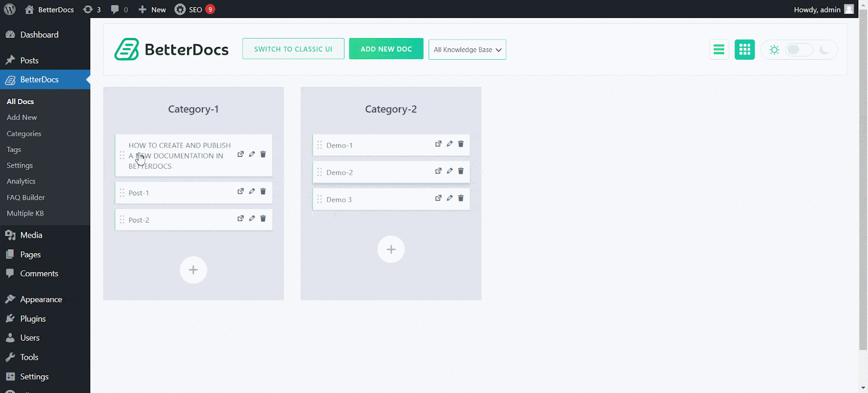The height and width of the screenshot is (393, 868).
Task: Open the WordPress logo menu
Action: point(10,9)
